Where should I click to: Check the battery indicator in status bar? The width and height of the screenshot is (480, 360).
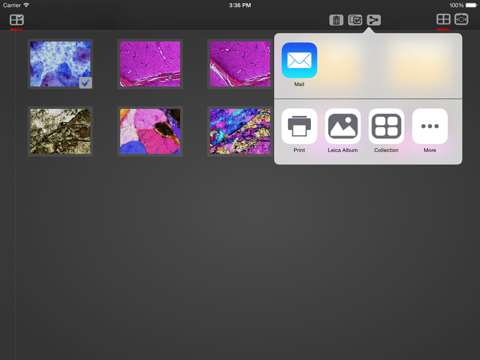coord(471,5)
